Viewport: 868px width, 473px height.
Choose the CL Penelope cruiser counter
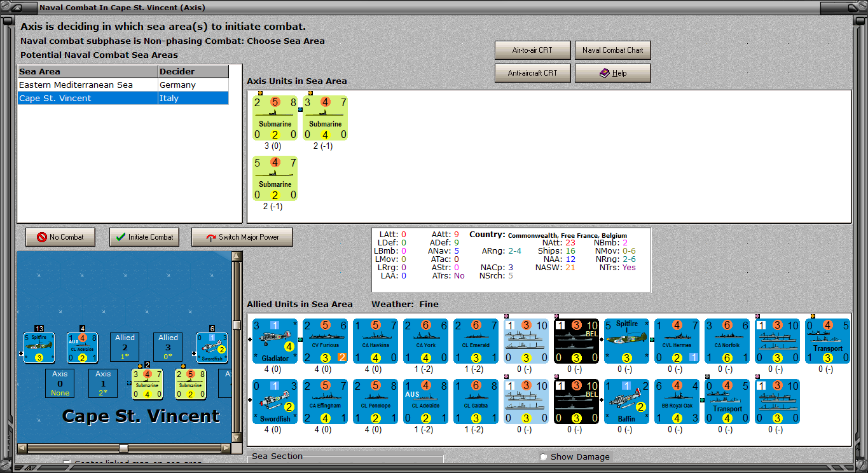375,402
